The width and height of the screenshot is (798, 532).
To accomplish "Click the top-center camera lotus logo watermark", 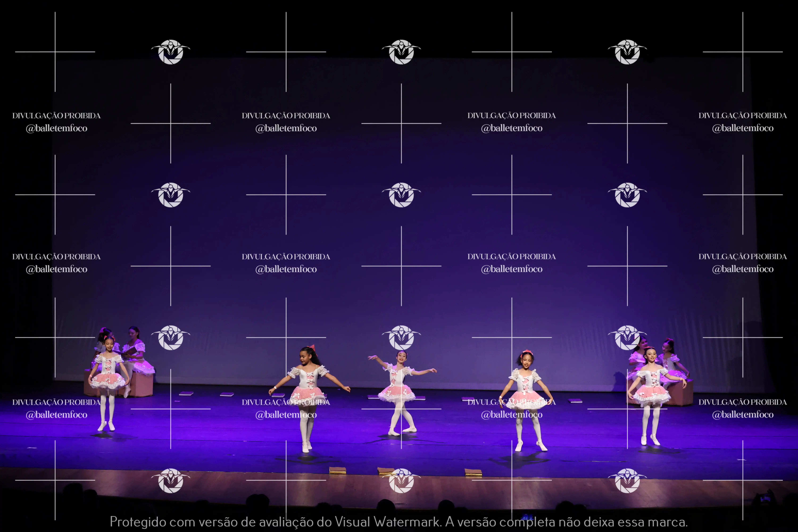I will point(401,52).
